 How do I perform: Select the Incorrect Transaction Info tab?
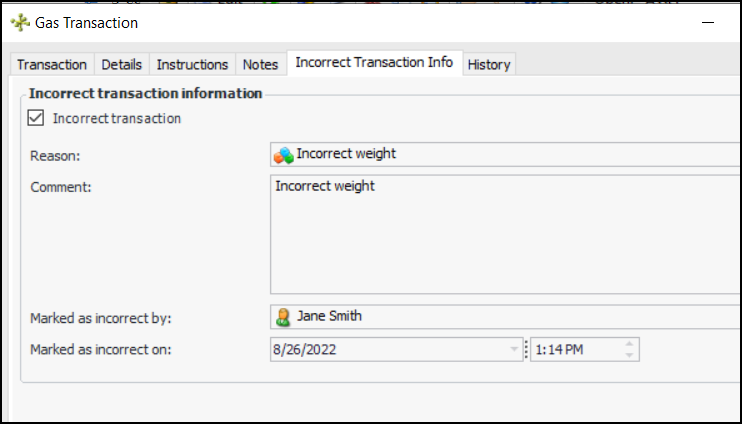coord(374,63)
